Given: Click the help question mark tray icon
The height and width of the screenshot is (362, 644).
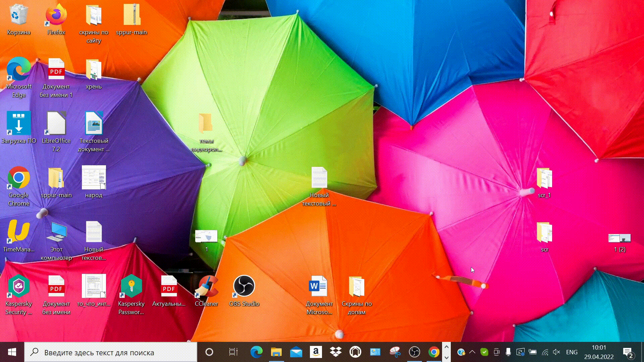Looking at the screenshot, I should click(461, 352).
